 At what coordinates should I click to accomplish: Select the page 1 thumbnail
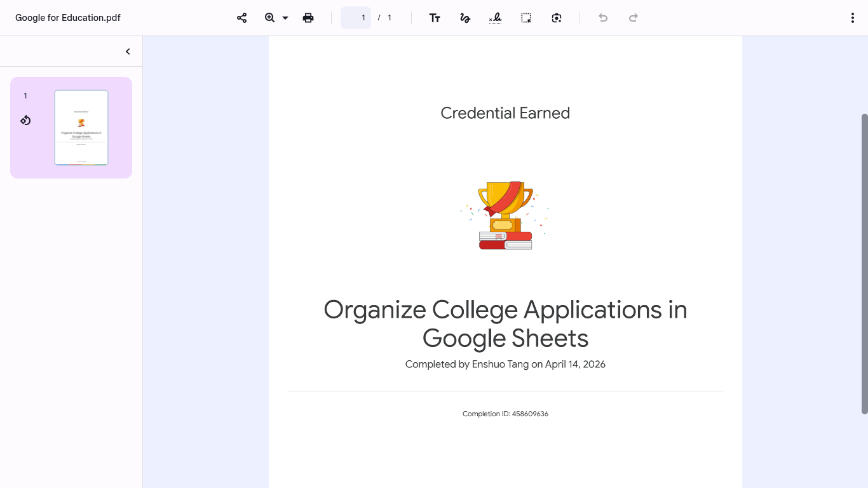81,128
